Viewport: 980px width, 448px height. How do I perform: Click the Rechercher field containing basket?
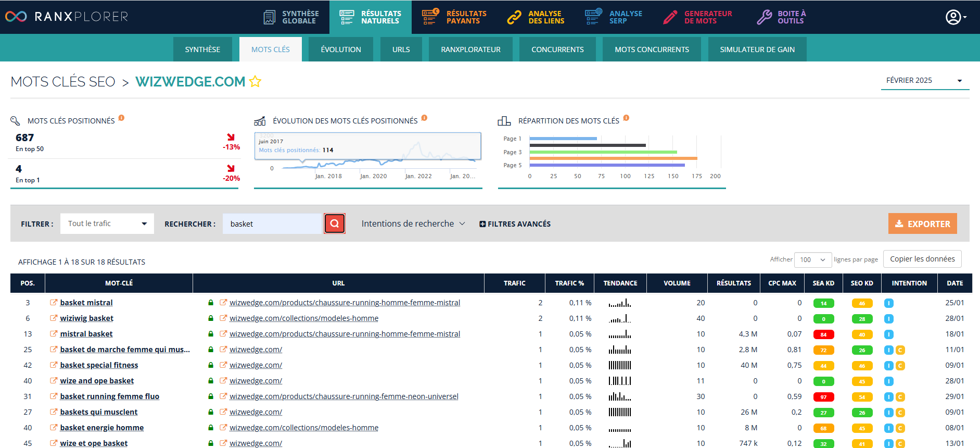[272, 223]
